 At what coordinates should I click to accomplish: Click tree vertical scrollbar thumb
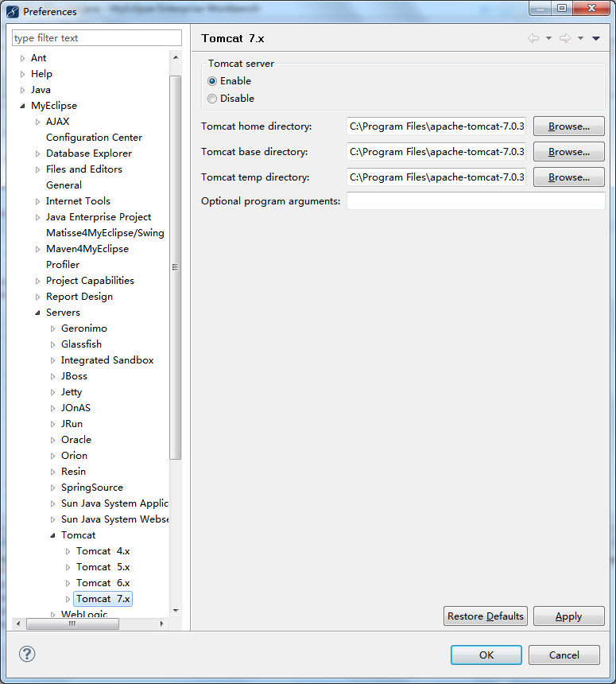coord(175,267)
